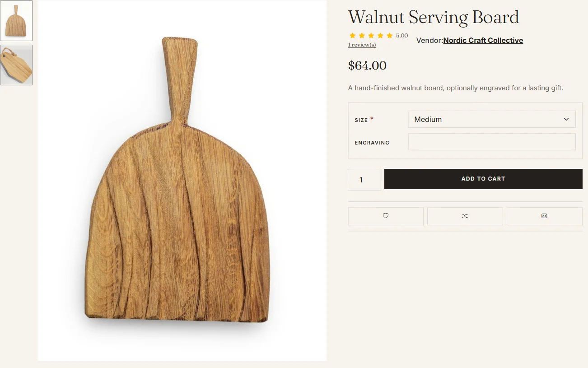The width and height of the screenshot is (588, 368).
Task: Click the first rating star
Action: tap(352, 36)
